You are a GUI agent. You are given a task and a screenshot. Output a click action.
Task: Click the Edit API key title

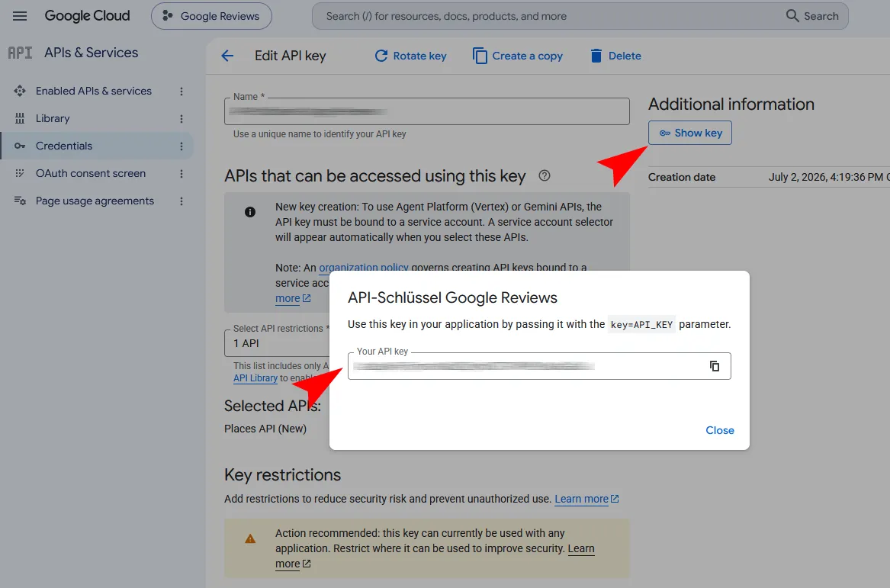coord(290,56)
